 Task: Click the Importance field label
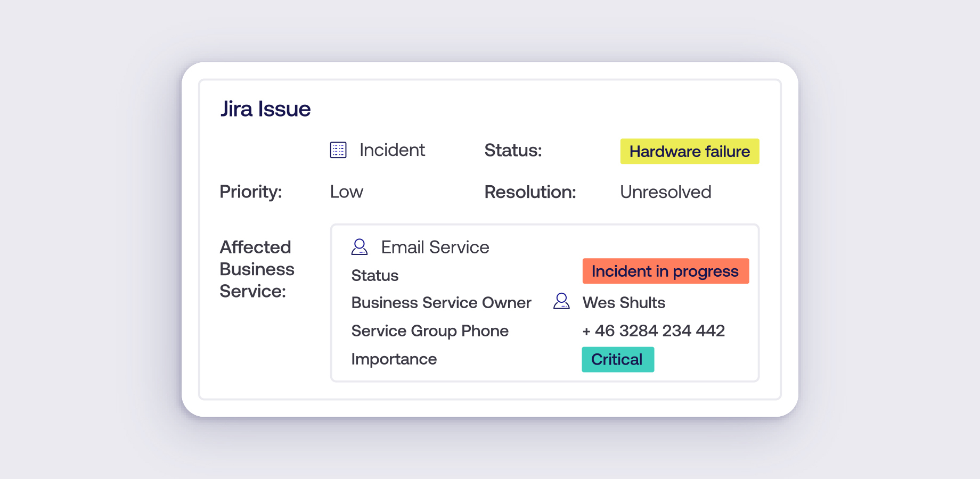click(394, 359)
